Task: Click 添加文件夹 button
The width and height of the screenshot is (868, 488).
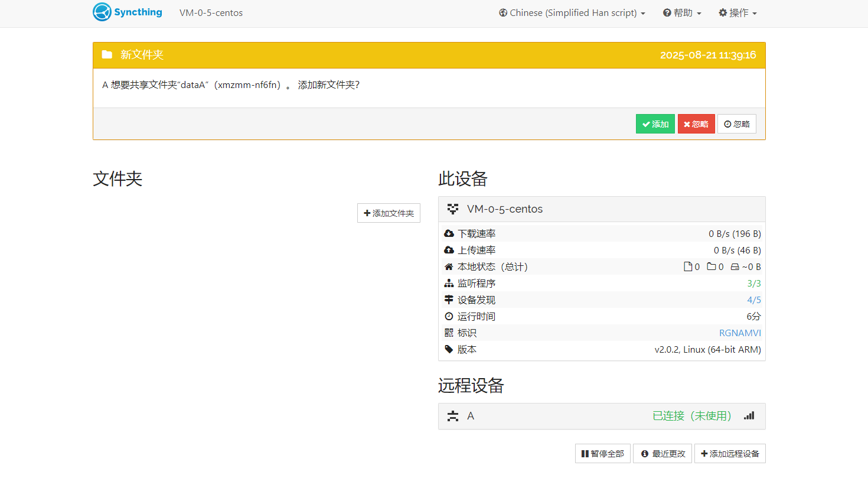Action: point(389,213)
